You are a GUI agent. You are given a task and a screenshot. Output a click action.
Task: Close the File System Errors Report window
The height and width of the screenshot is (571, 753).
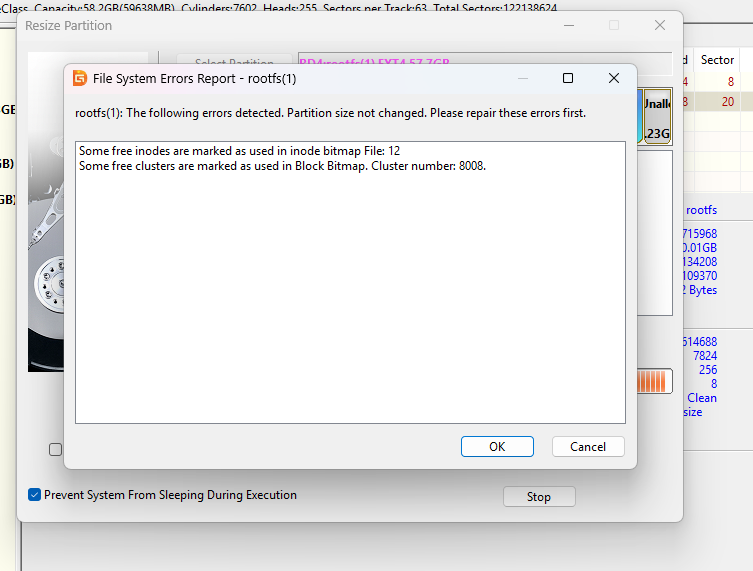click(614, 78)
